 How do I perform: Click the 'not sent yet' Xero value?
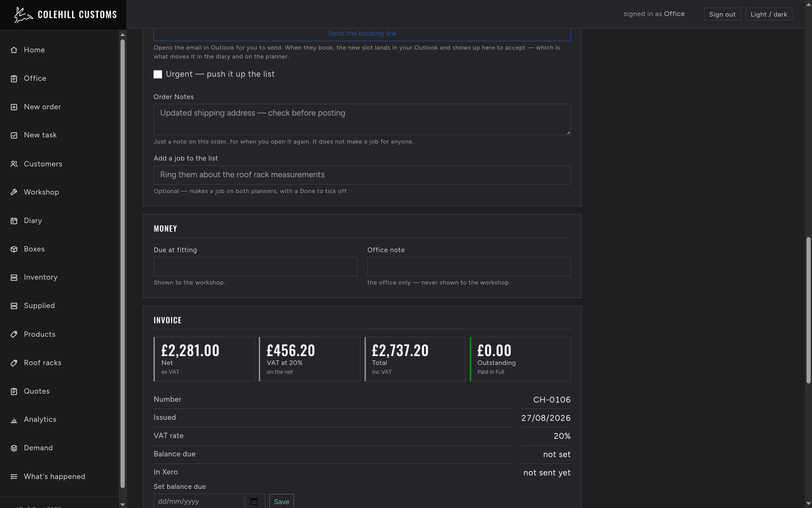coord(547,473)
